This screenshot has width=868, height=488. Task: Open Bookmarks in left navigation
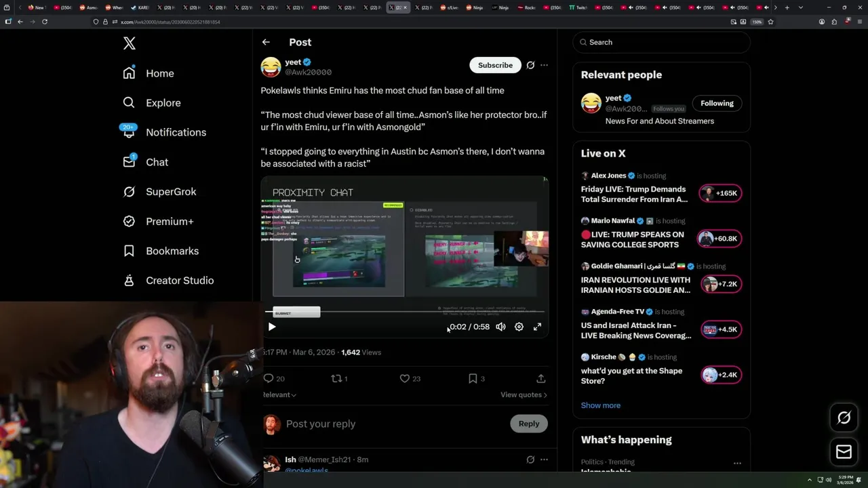coord(161,251)
